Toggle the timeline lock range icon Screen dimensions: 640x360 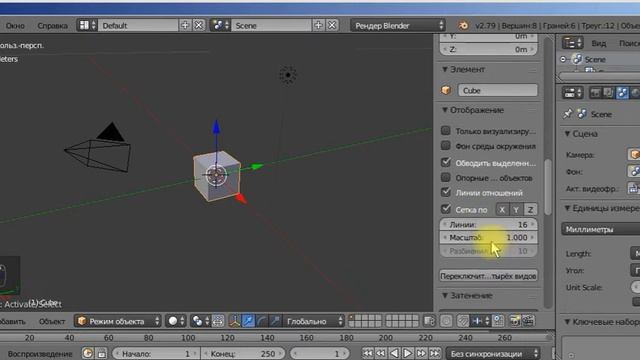102,353
